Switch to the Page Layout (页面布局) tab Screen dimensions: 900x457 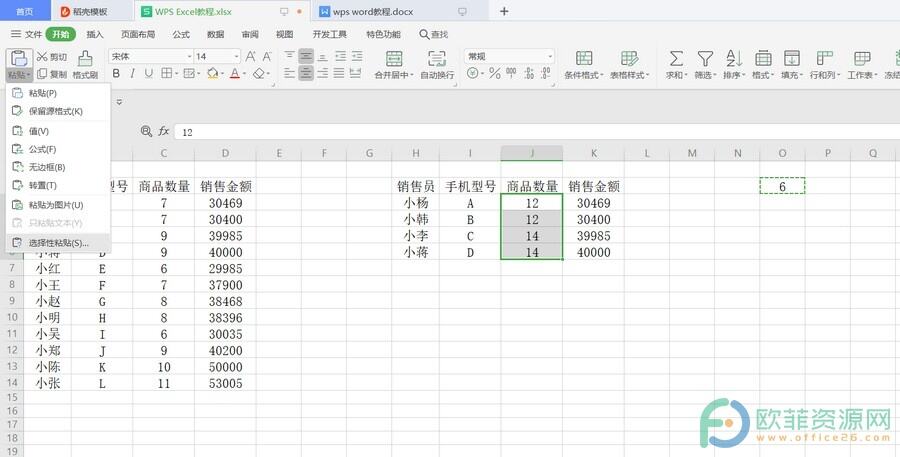(138, 34)
